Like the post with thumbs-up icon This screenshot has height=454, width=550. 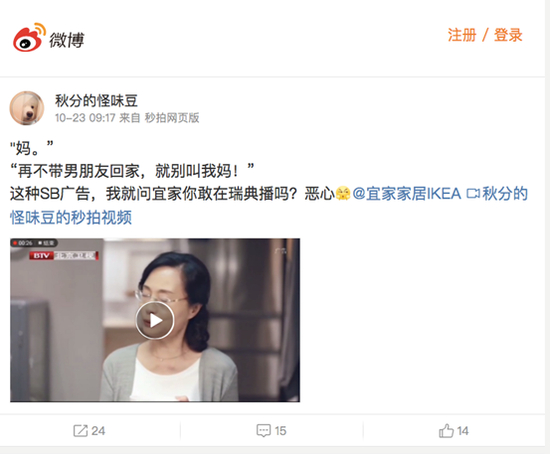[446, 430]
